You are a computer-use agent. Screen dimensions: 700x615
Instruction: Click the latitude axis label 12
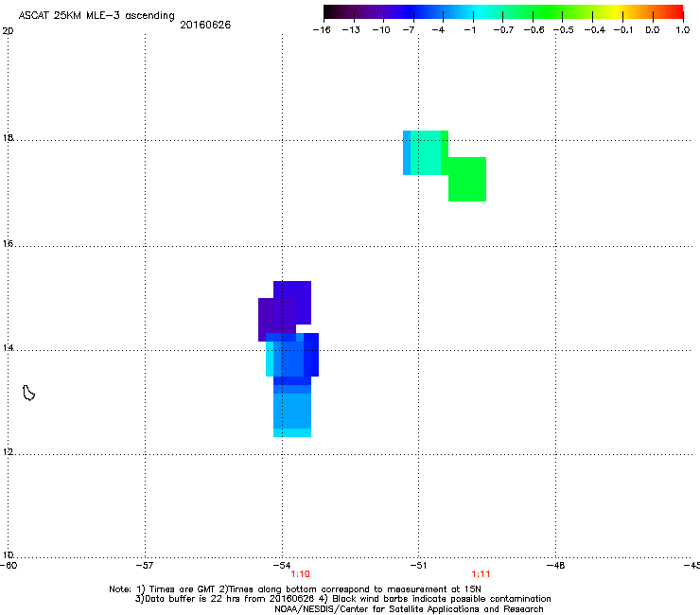pos(8,452)
